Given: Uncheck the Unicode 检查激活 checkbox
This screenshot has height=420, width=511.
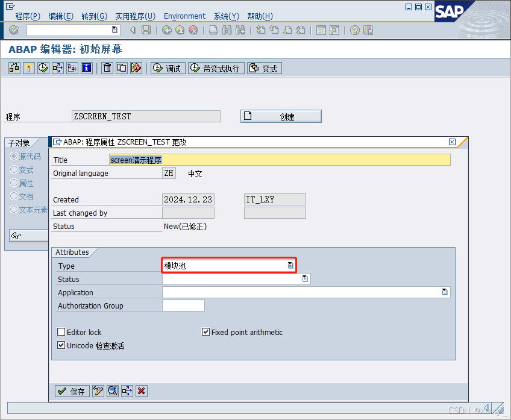Looking at the screenshot, I should 61,345.
